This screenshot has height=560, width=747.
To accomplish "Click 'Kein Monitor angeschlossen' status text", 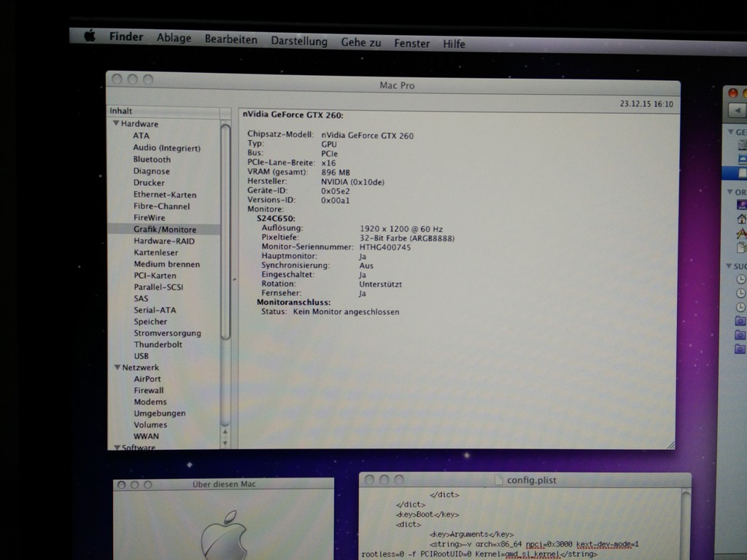I will (346, 312).
